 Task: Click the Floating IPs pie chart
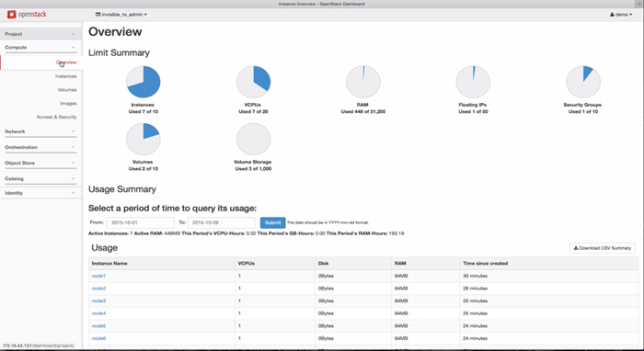pyautogui.click(x=473, y=82)
